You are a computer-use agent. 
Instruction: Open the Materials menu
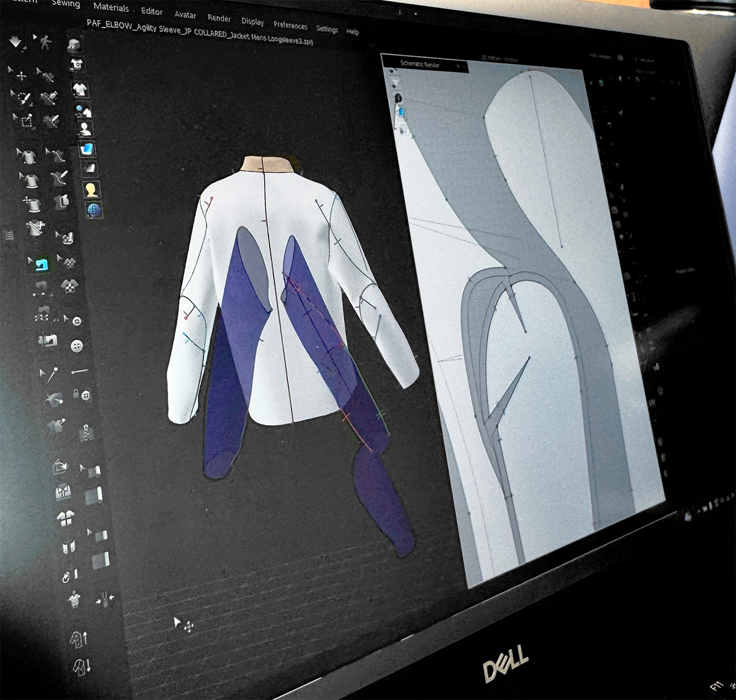click(x=111, y=7)
